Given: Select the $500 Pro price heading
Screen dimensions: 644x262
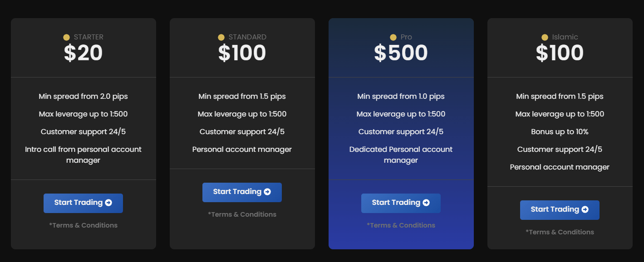Looking at the screenshot, I should tap(401, 53).
